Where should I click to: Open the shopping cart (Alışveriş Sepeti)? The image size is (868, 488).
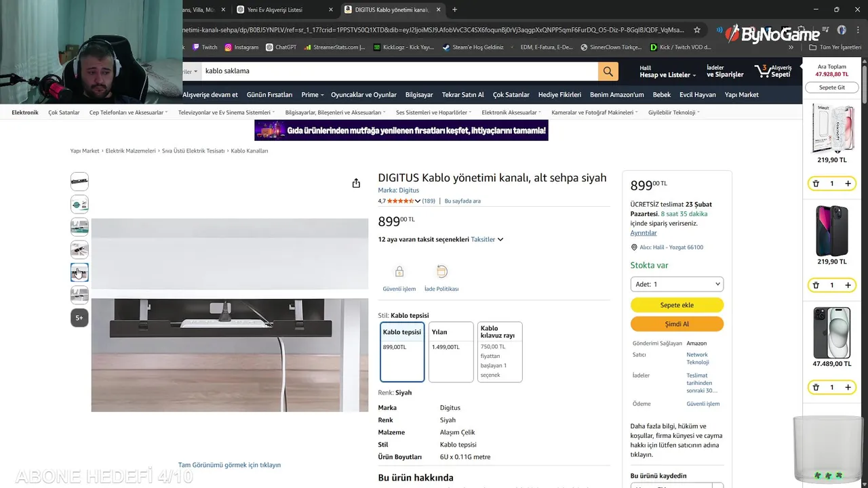[x=773, y=71]
